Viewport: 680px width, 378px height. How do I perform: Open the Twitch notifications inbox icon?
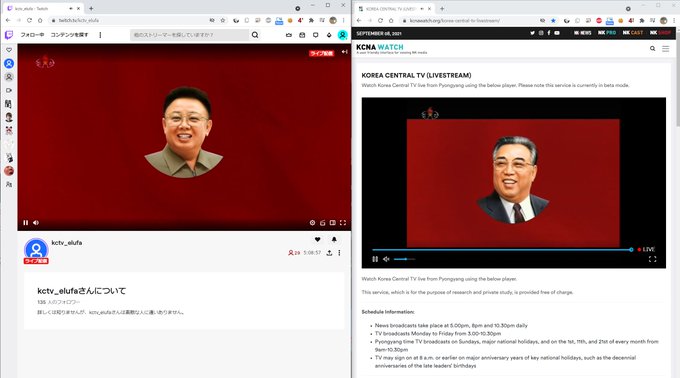302,35
